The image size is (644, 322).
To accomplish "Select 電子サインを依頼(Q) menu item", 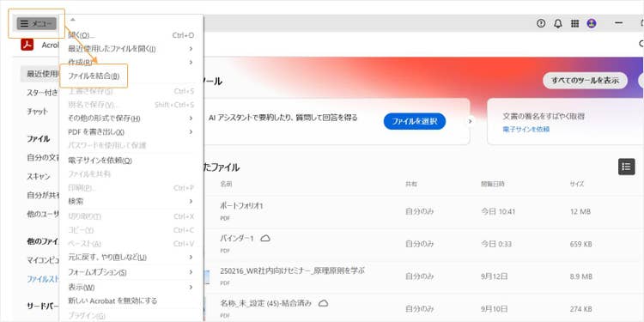I will point(131,161).
